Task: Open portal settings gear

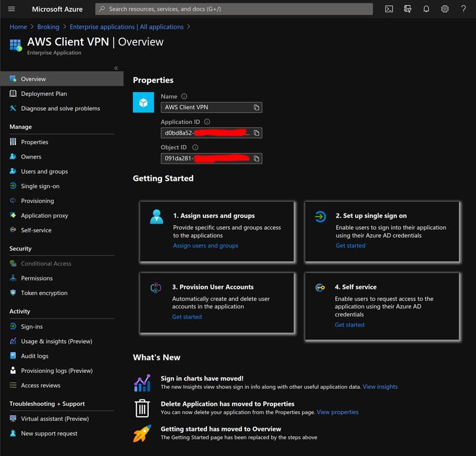Action: [445, 9]
